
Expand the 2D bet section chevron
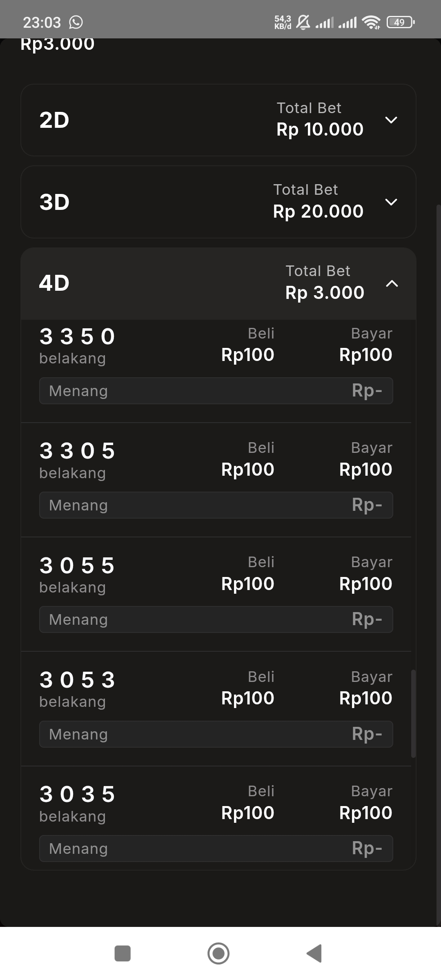point(391,120)
